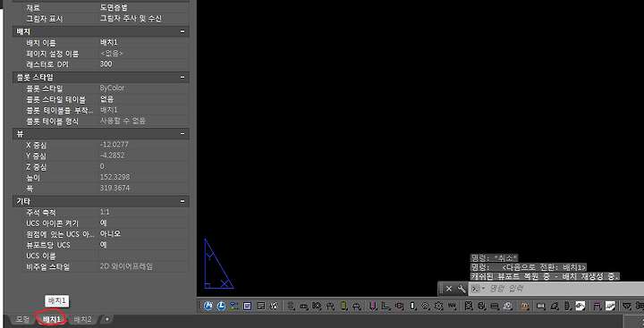Select the chain-link toolbar icon

coord(304,306)
